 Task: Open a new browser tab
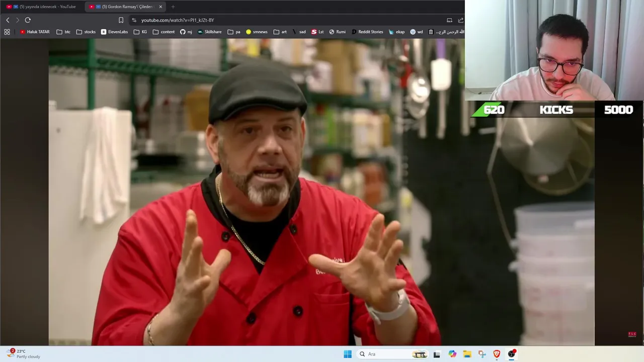173,7
